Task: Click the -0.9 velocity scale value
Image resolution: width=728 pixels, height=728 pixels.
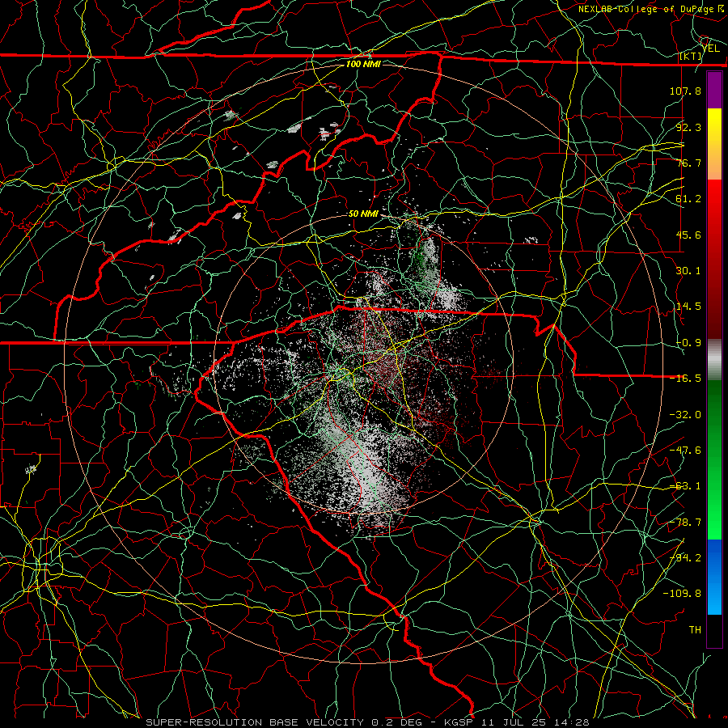Action: coord(688,343)
